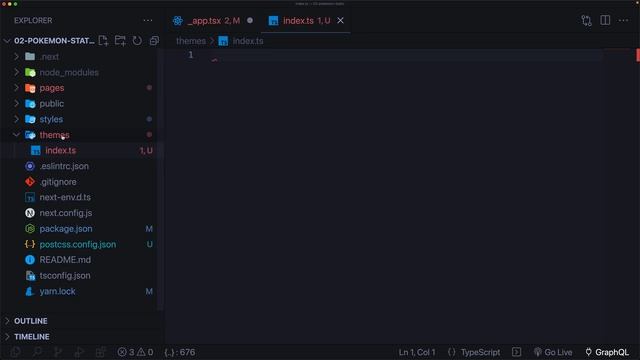The width and height of the screenshot is (640, 360).
Task: Expand the OUTLINE section
Action: [7, 321]
